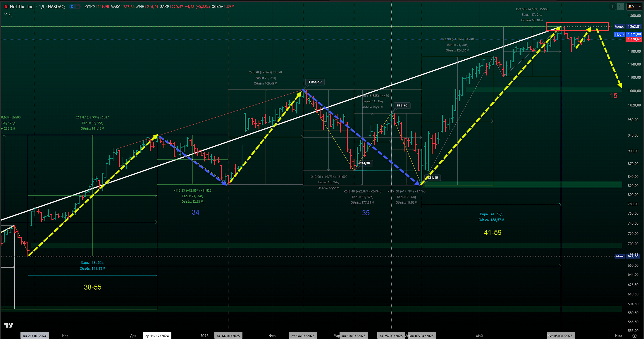The width and height of the screenshot is (644, 339).
Task: Click the Бары: 41, 59д date range label
Action: [491, 214]
